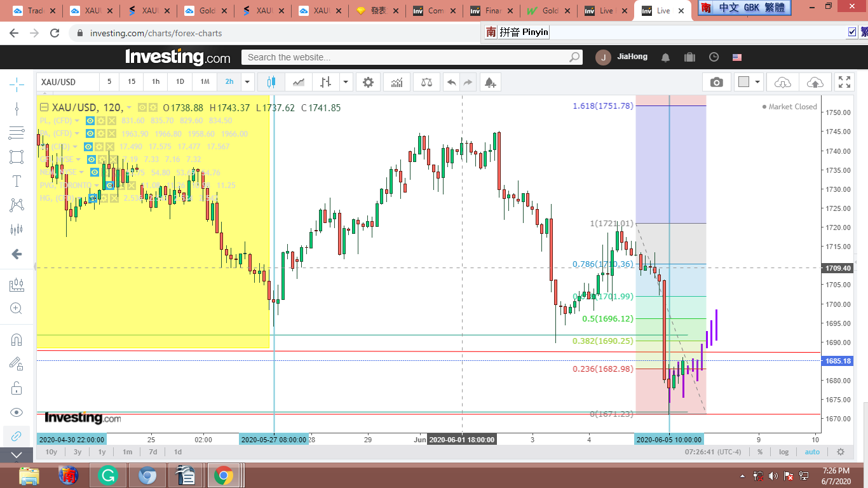This screenshot has height=488, width=868.
Task: Add an alert with bell-plus icon
Action: click(489, 82)
